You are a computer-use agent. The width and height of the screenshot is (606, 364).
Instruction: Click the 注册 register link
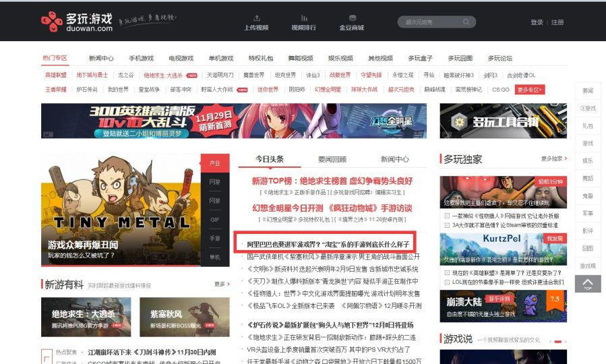coord(557,22)
